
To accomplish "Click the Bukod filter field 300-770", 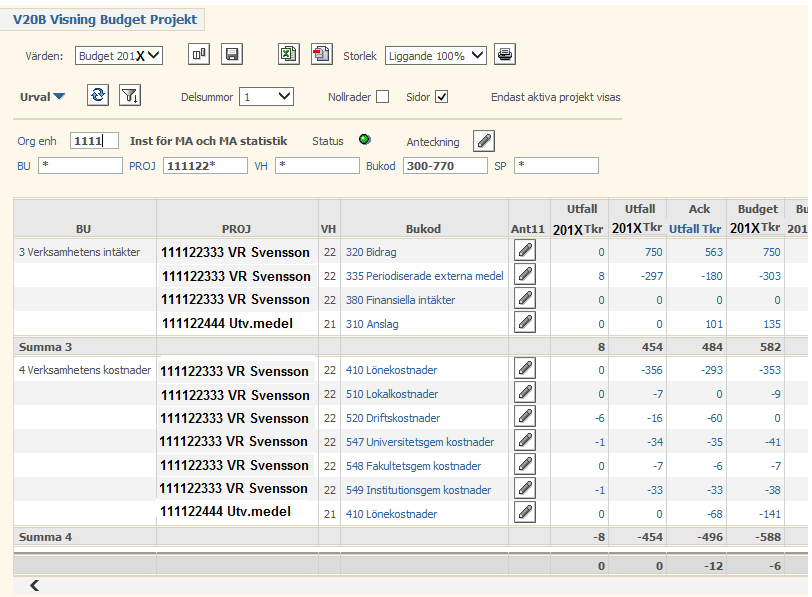I will point(445,166).
